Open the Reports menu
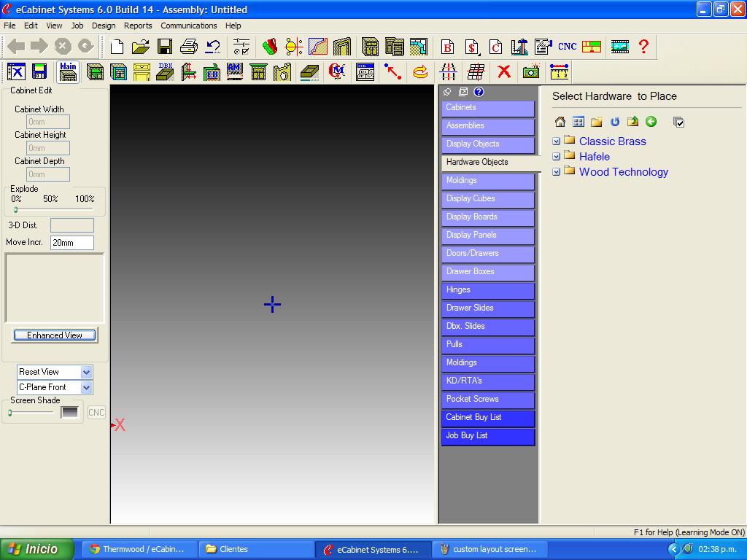Image resolution: width=747 pixels, height=560 pixels. click(x=138, y=26)
